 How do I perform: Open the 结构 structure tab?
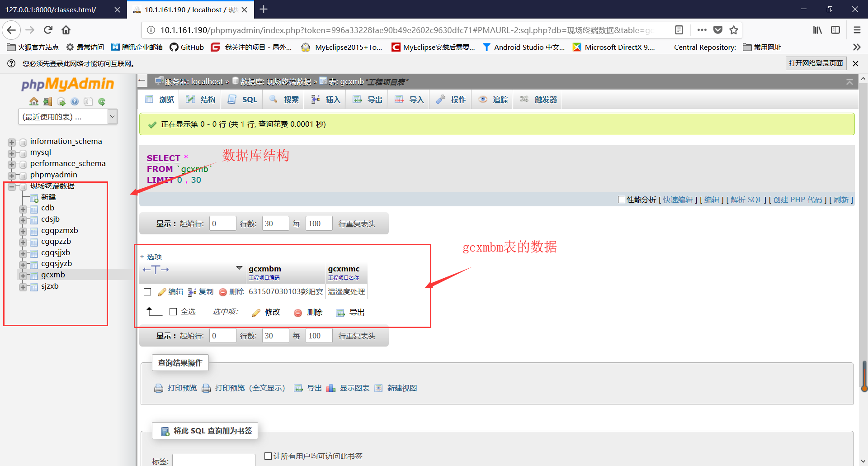200,100
